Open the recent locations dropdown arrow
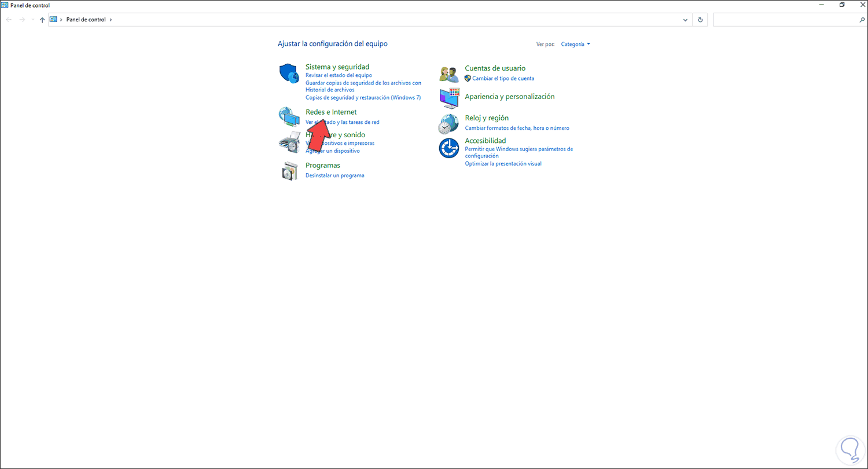This screenshot has height=469, width=868. point(32,20)
